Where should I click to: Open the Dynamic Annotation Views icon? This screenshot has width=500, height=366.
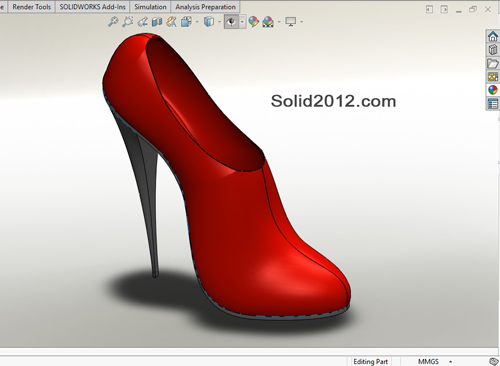[x=171, y=22]
